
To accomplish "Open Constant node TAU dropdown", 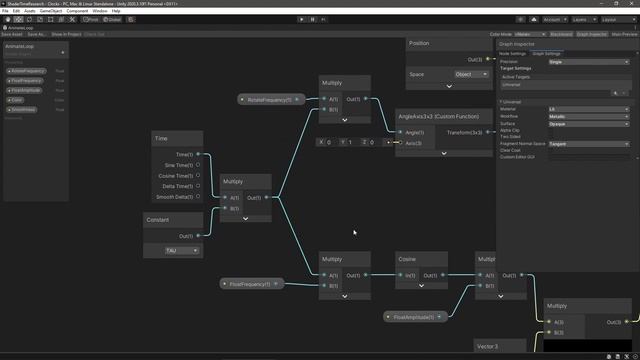I will click(181, 251).
